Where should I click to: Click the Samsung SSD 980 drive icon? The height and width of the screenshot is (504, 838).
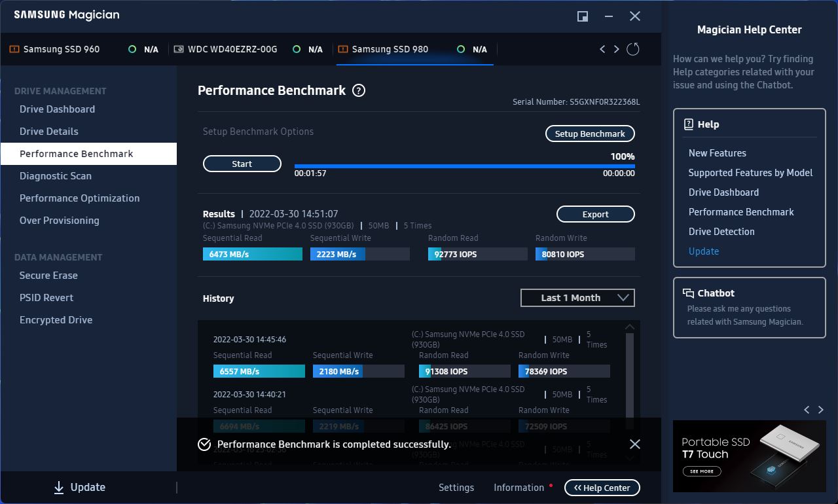pyautogui.click(x=343, y=49)
